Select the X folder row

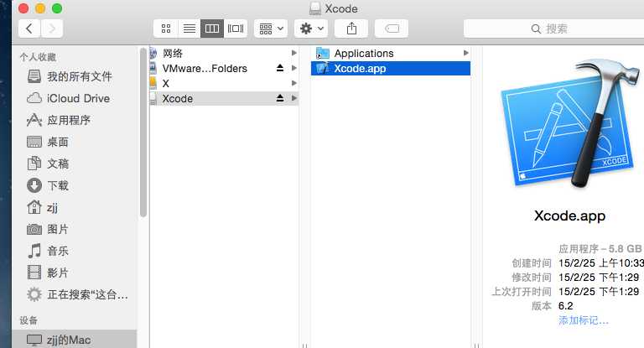(x=224, y=83)
